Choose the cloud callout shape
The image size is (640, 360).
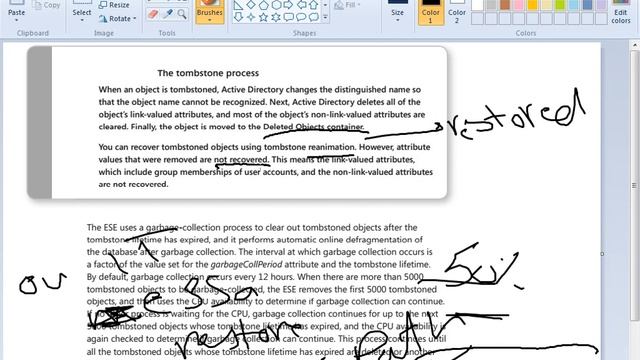(313, 17)
